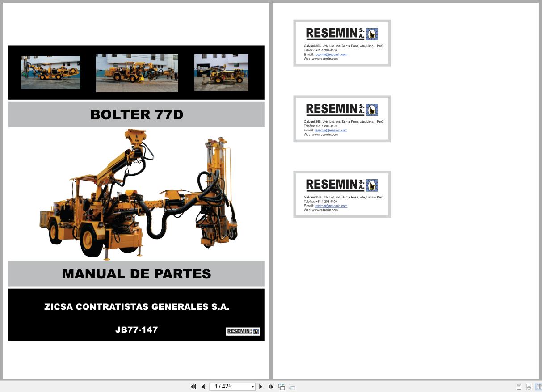The width and height of the screenshot is (542, 392).
Task: Click the BOLTER 77D title
Action: point(137,114)
